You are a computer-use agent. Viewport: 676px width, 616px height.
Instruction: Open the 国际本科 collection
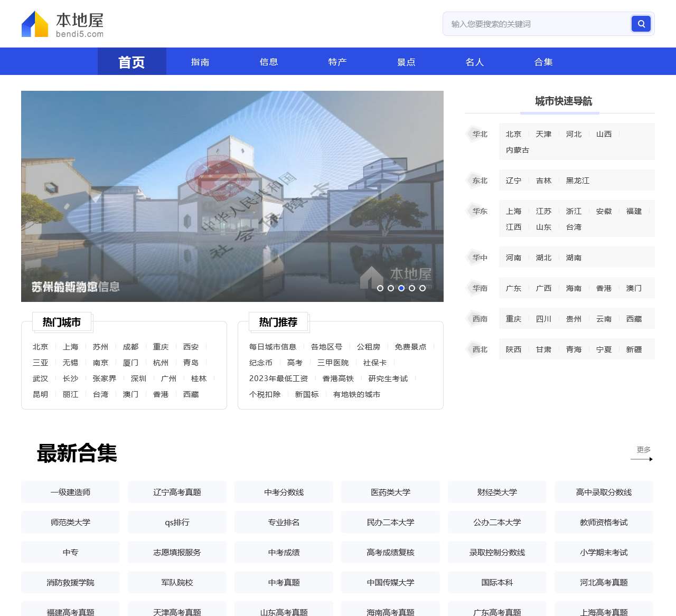click(x=497, y=582)
